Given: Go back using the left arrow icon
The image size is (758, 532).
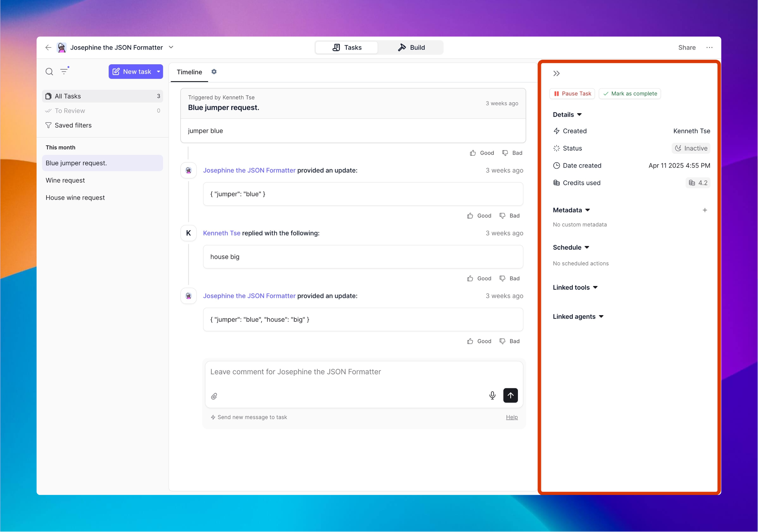Looking at the screenshot, I should click(48, 47).
